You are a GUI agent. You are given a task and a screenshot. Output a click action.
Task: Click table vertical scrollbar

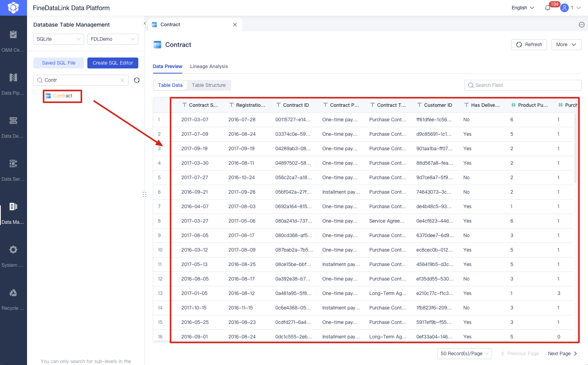(x=575, y=149)
